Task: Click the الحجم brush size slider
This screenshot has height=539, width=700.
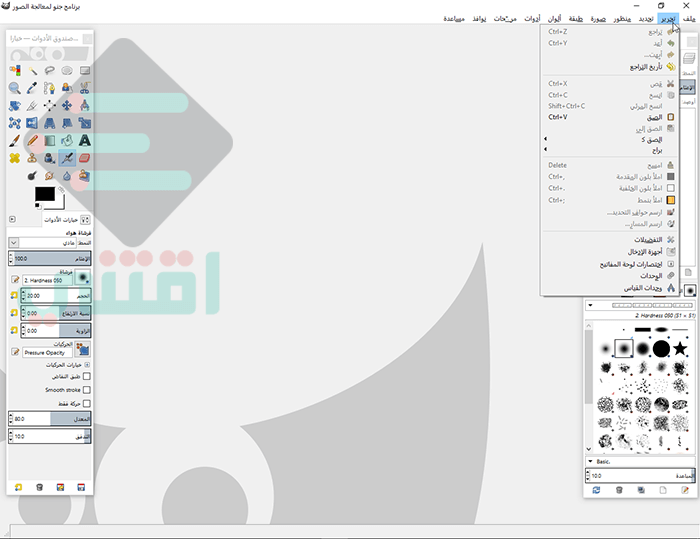Action: tap(56, 296)
